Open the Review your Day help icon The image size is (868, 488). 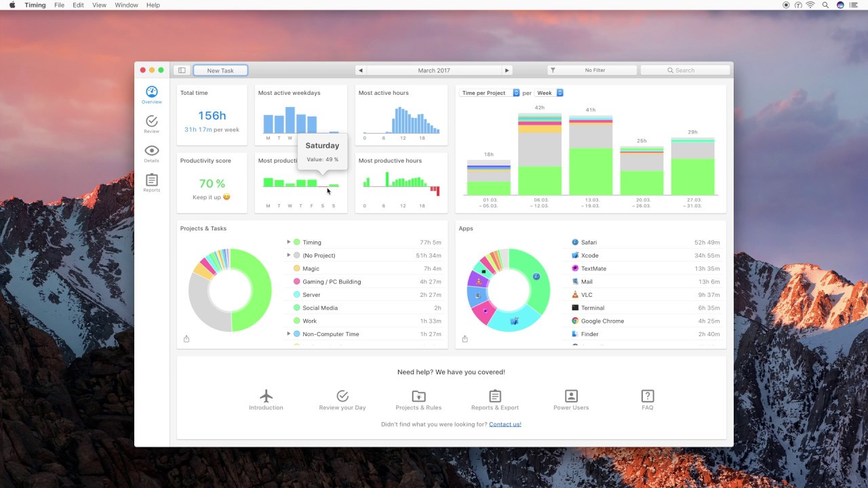pos(342,396)
